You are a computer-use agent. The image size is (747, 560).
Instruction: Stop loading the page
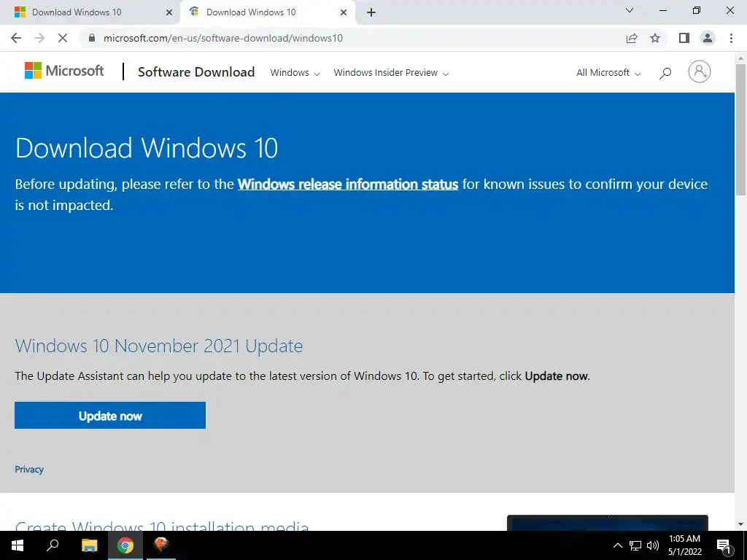(63, 38)
